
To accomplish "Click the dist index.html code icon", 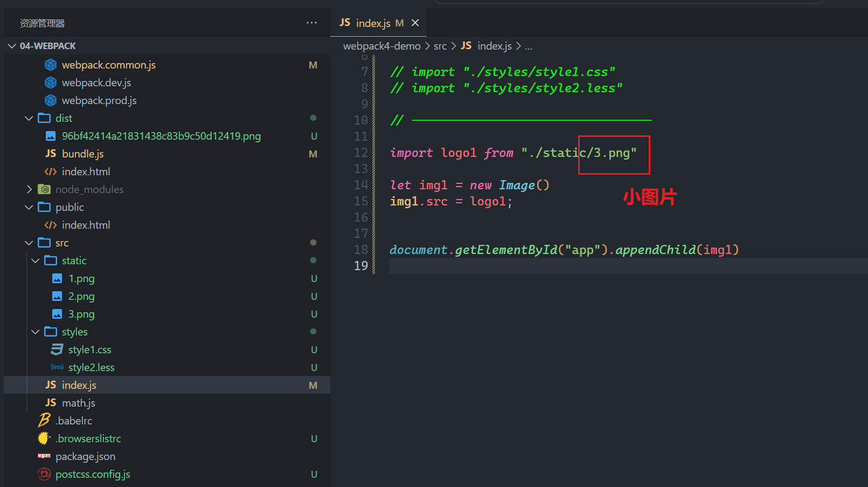I will point(51,172).
